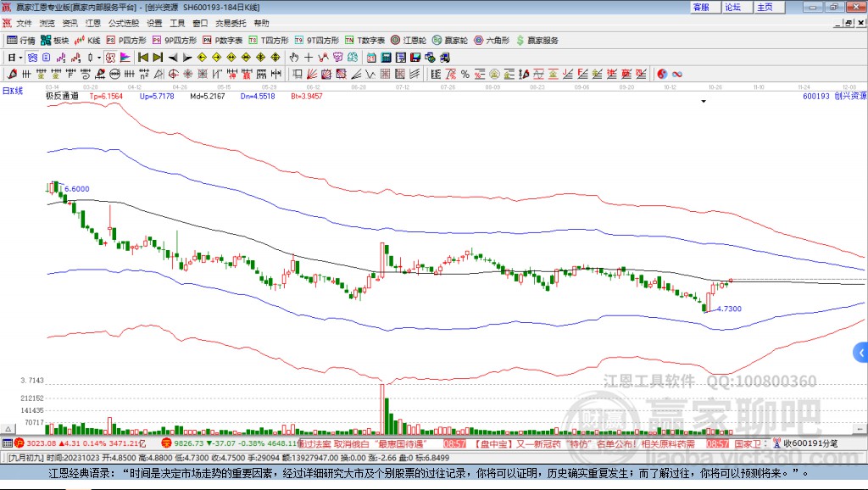Open the small black triangle menu above the chart
The height and width of the screenshot is (490, 868).
[704, 102]
